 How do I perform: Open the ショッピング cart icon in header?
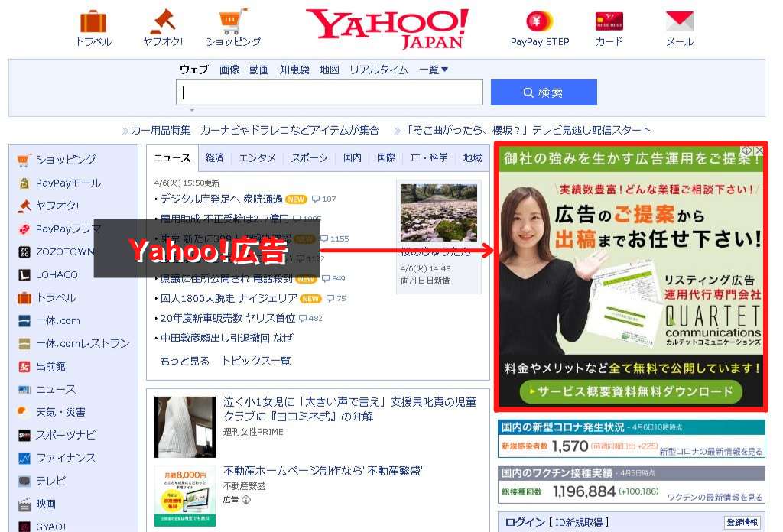click(x=232, y=21)
